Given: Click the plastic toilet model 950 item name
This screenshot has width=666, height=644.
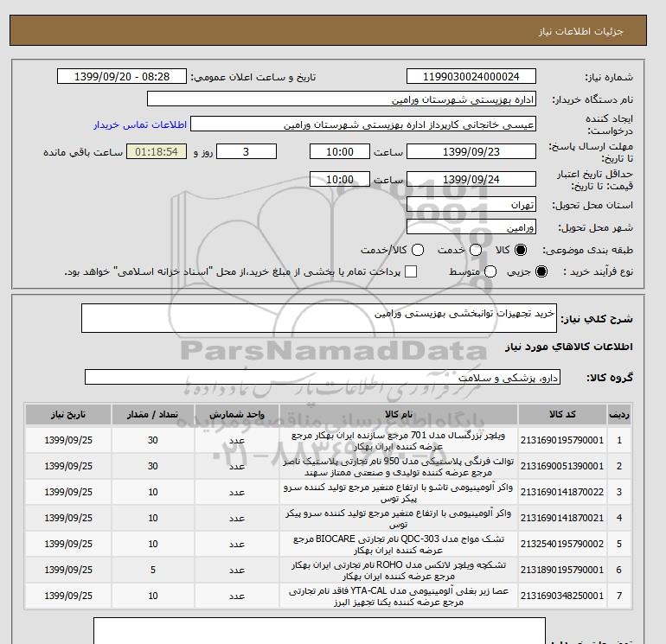Looking at the screenshot, I should (x=399, y=467).
